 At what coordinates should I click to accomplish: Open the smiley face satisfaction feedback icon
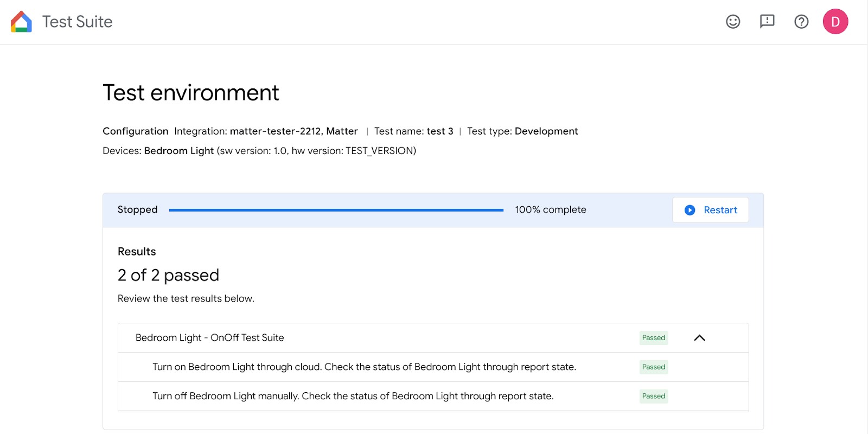pyautogui.click(x=733, y=22)
